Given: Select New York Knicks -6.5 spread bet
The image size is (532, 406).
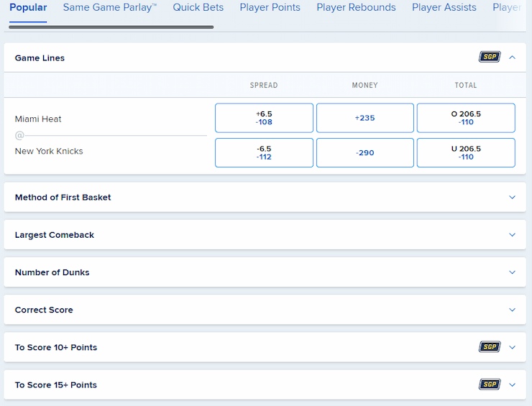Looking at the screenshot, I should (264, 152).
